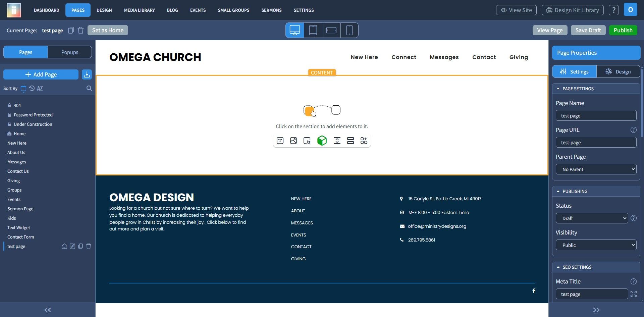
Task: Add an image element to the section
Action: coord(293,141)
